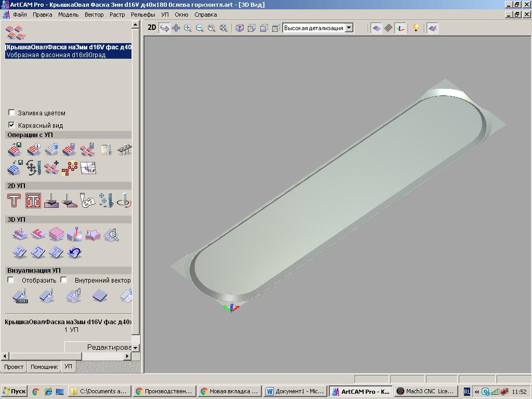Screen dimensions: 532x399
Task: Choose the drilling toolpath icon
Action: (x=106, y=201)
